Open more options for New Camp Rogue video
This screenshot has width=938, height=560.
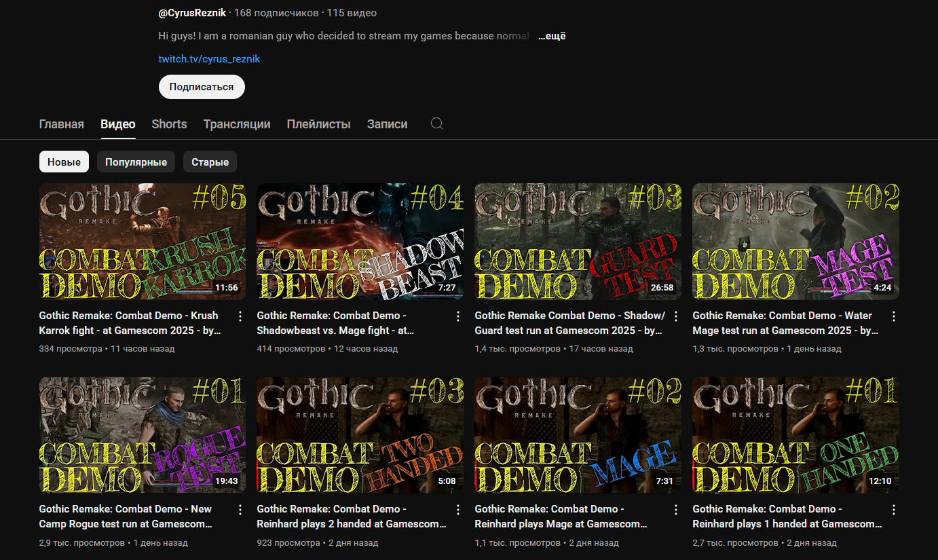[x=240, y=510]
